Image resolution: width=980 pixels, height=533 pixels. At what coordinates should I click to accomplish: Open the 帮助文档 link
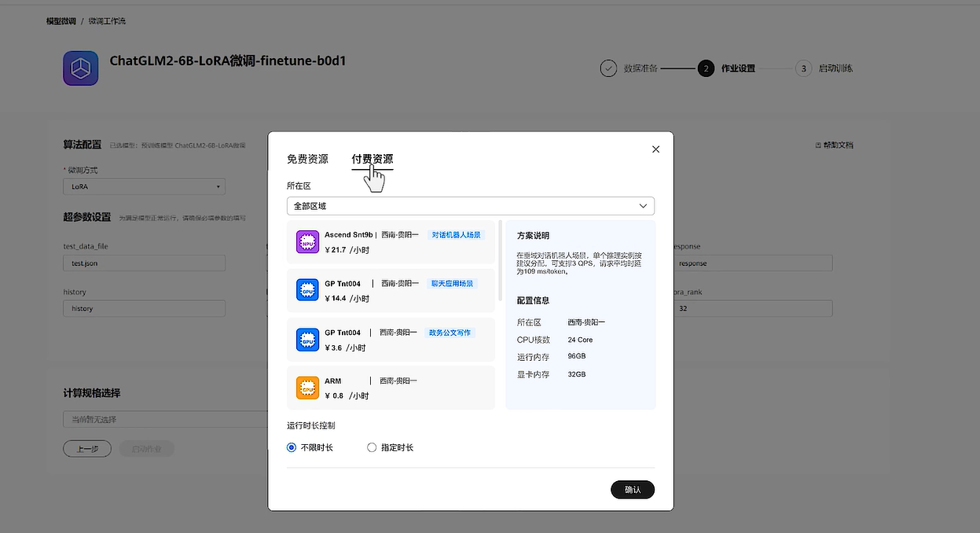(835, 145)
